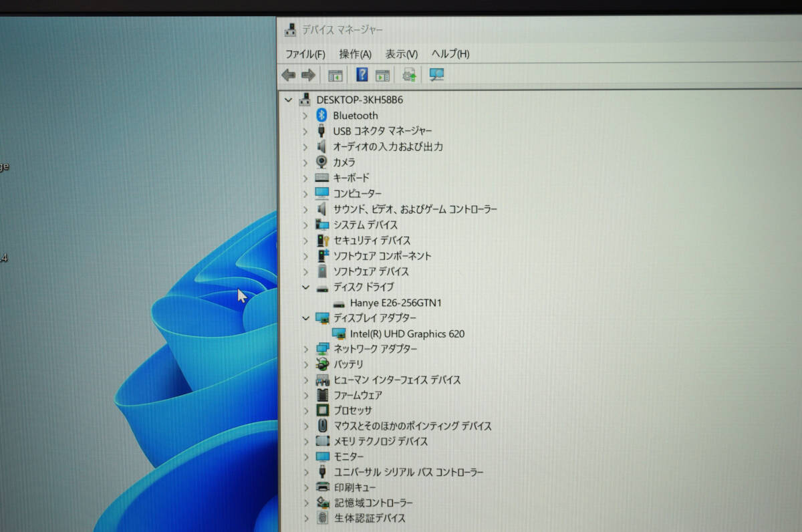
Task: Click the Back arrow toolbar icon
Action: point(289,76)
